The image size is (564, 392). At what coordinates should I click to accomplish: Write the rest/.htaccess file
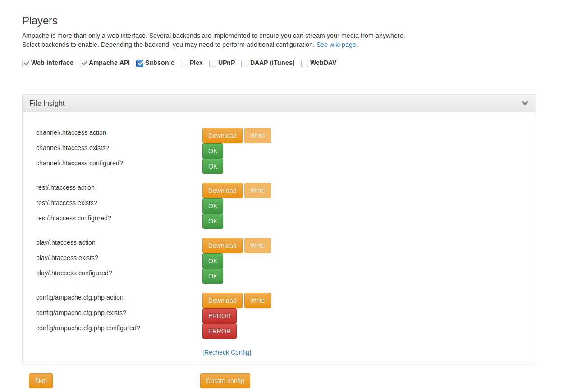tap(257, 191)
